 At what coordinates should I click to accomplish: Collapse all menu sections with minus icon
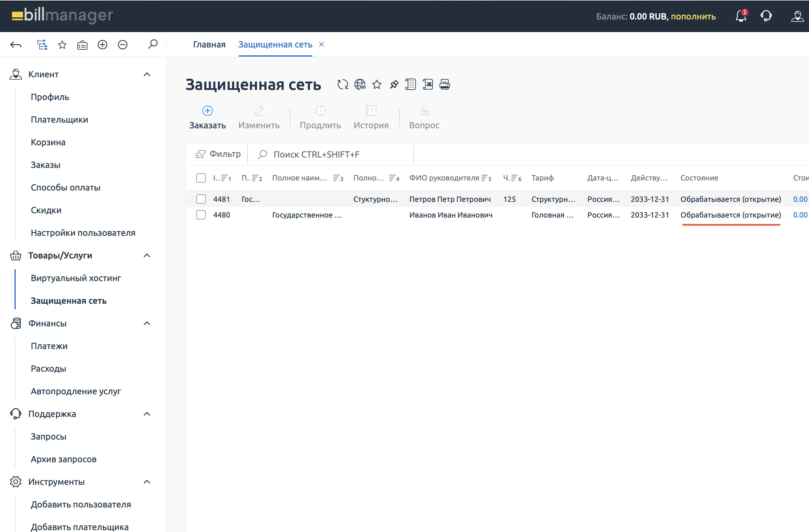point(123,45)
